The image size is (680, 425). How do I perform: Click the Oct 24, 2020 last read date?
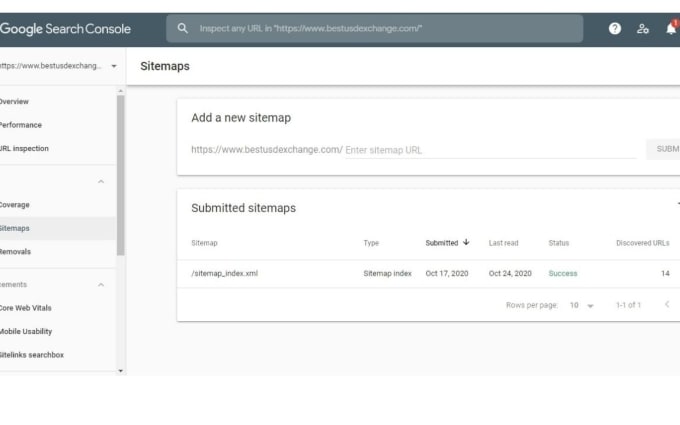(510, 273)
